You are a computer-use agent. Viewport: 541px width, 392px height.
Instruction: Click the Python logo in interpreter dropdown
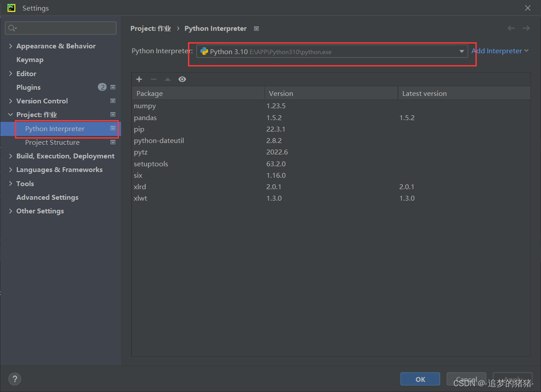click(204, 51)
